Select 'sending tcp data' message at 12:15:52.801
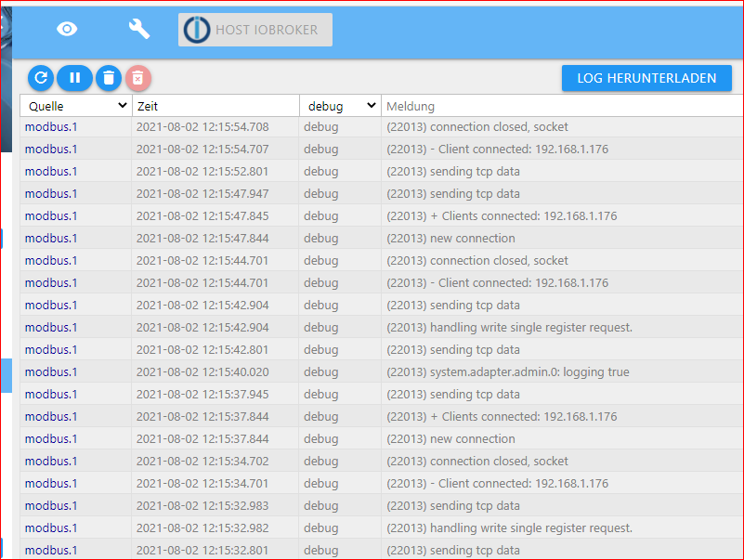This screenshot has height=560, width=744. [453, 171]
